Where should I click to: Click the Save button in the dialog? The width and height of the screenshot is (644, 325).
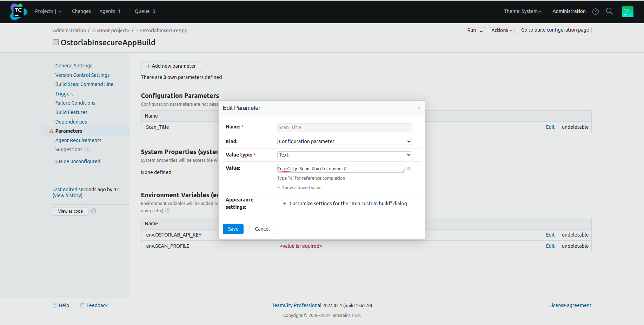pos(233,229)
